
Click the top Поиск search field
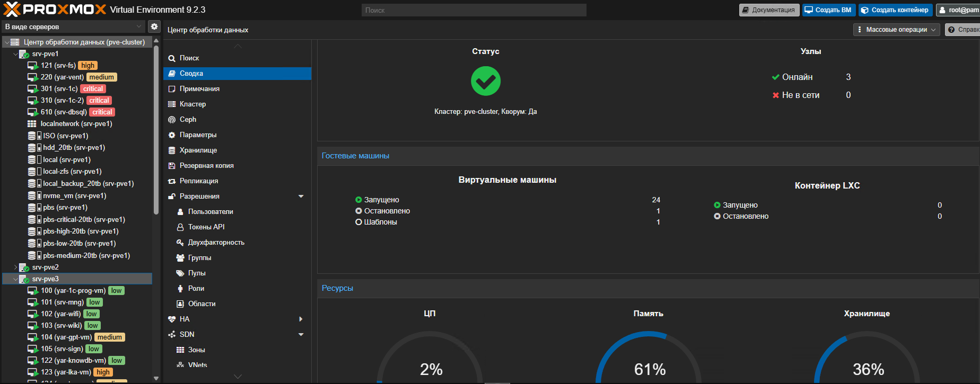(474, 10)
